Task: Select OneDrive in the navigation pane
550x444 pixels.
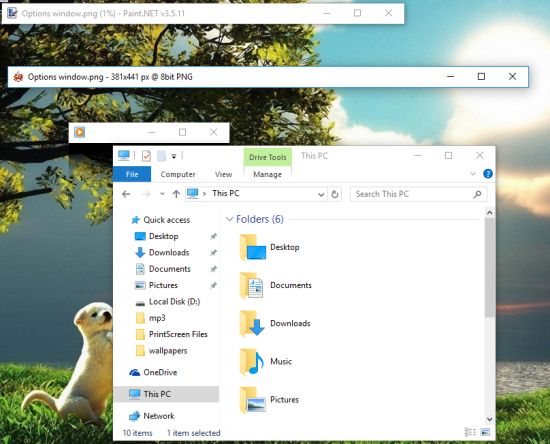Action: point(160,372)
